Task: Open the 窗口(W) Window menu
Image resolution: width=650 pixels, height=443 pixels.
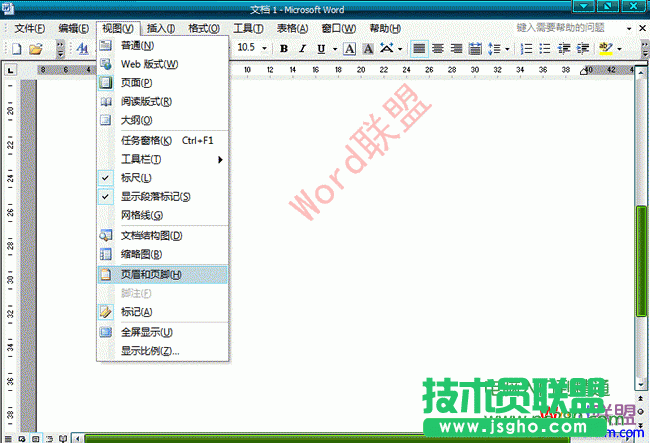Action: click(339, 29)
